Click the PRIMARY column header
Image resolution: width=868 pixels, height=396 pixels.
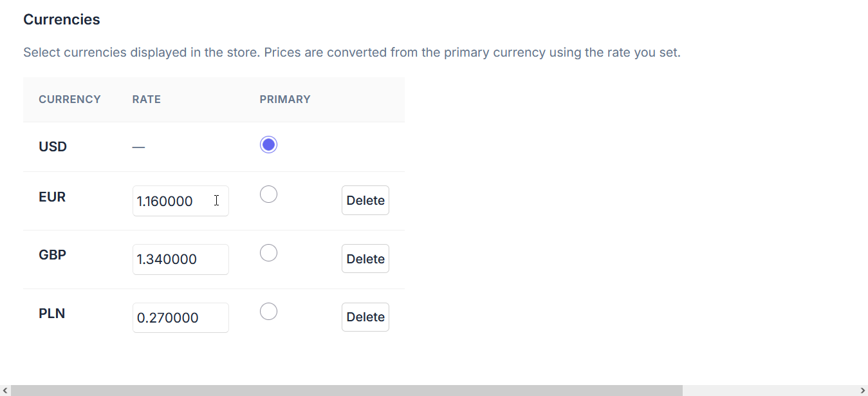point(285,99)
